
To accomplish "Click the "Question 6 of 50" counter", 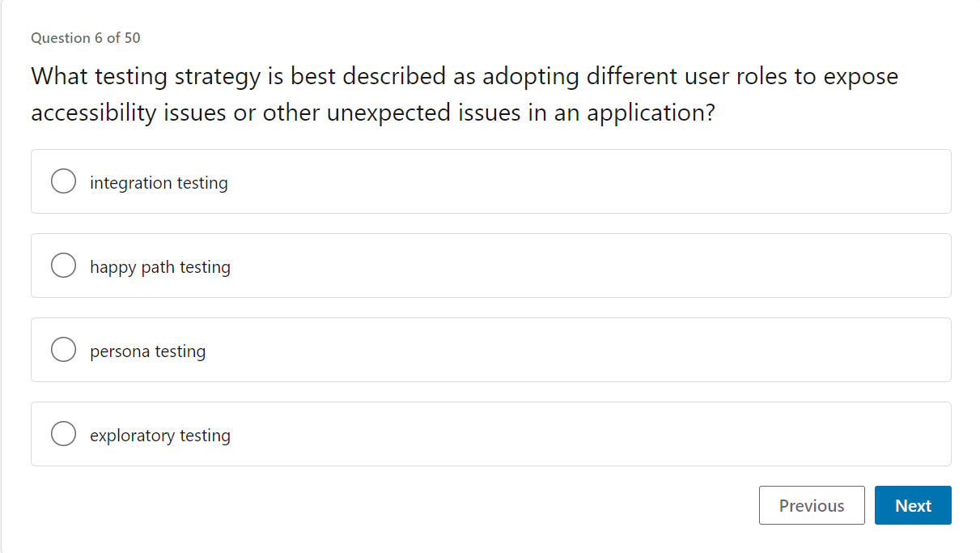I will point(86,38).
